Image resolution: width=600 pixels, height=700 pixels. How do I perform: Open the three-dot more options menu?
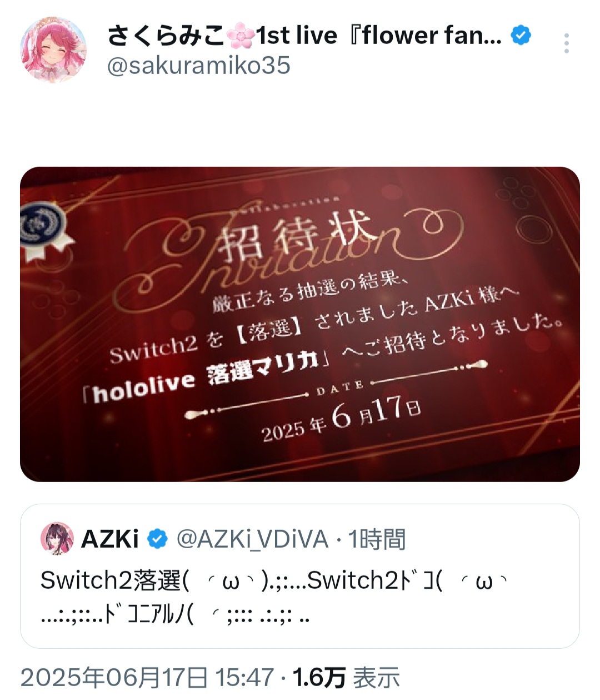566,43
